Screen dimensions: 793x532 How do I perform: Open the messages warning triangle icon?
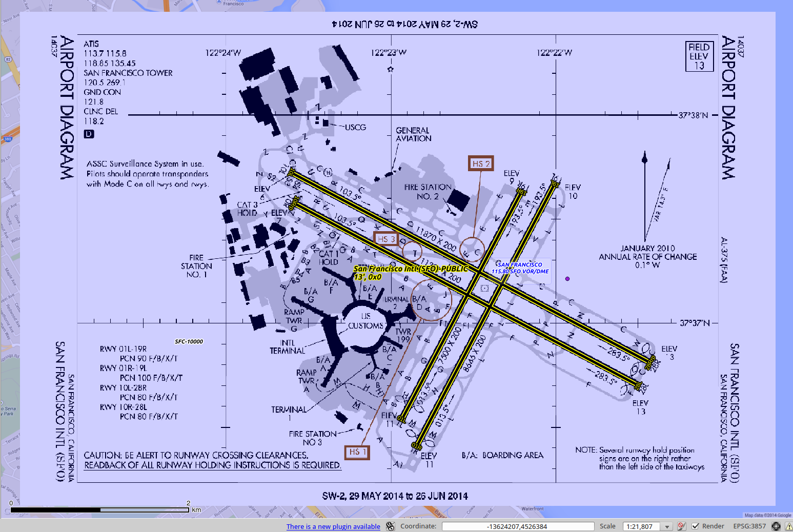click(x=788, y=526)
